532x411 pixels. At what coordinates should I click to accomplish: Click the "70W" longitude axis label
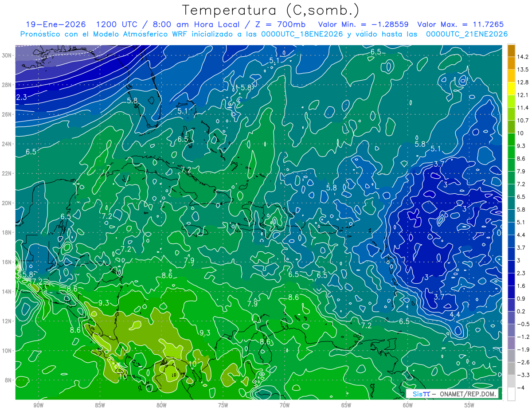(x=285, y=405)
